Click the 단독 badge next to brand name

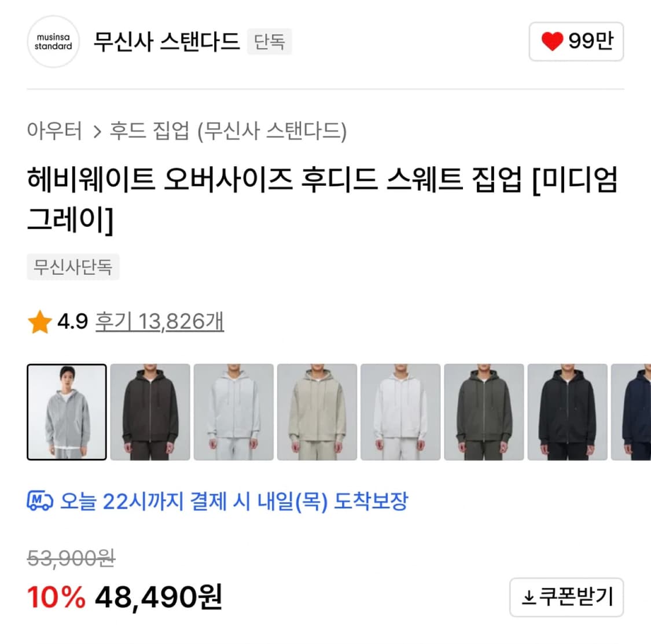(x=269, y=42)
